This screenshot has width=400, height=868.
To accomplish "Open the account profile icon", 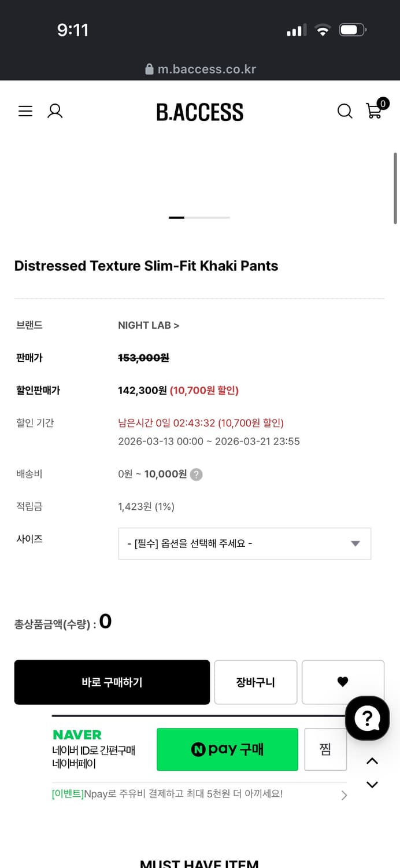I will click(x=55, y=111).
